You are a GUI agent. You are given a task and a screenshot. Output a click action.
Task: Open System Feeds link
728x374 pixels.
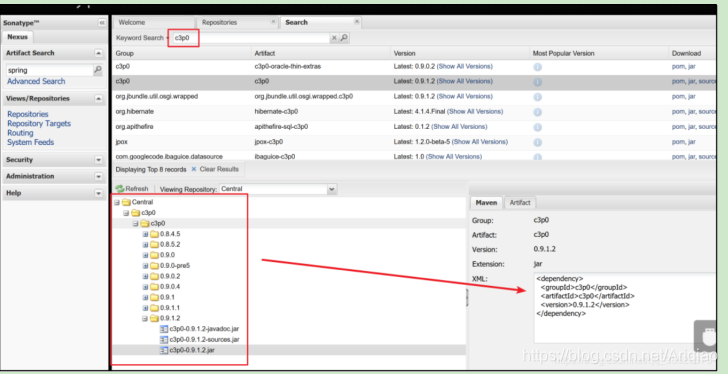click(31, 142)
